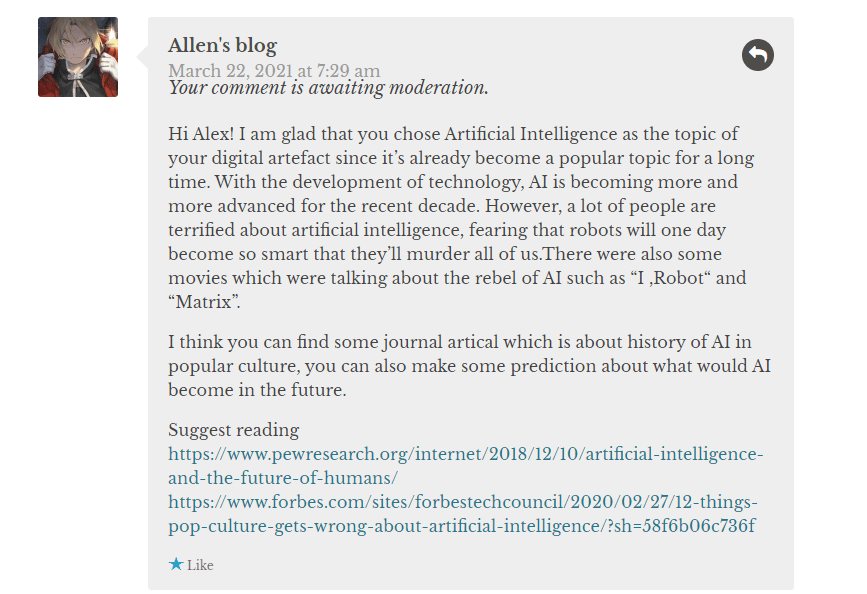Viewport: 867px width, 594px height.
Task: Click the star icon next to Like
Action: 176,565
